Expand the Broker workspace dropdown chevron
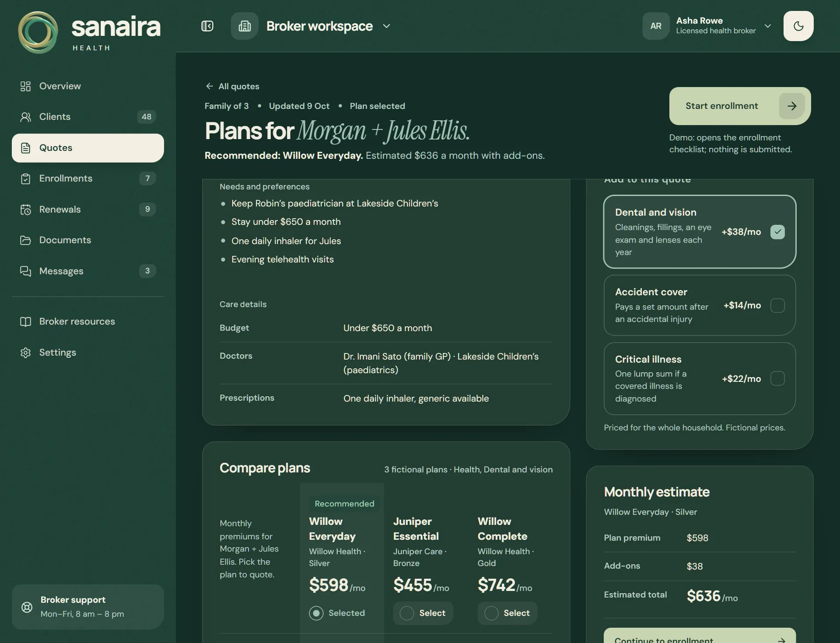Image resolution: width=840 pixels, height=643 pixels. [386, 26]
